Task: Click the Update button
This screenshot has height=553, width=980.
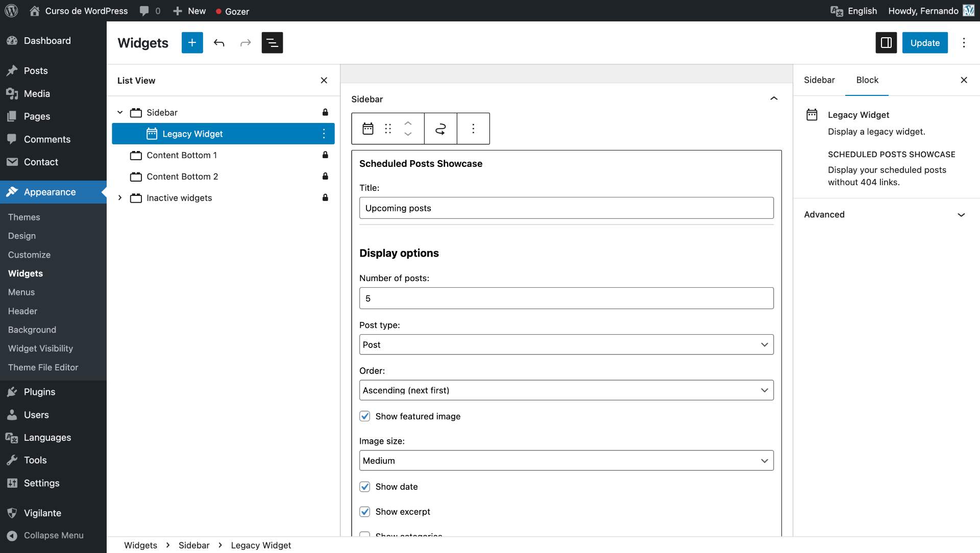Action: click(924, 43)
